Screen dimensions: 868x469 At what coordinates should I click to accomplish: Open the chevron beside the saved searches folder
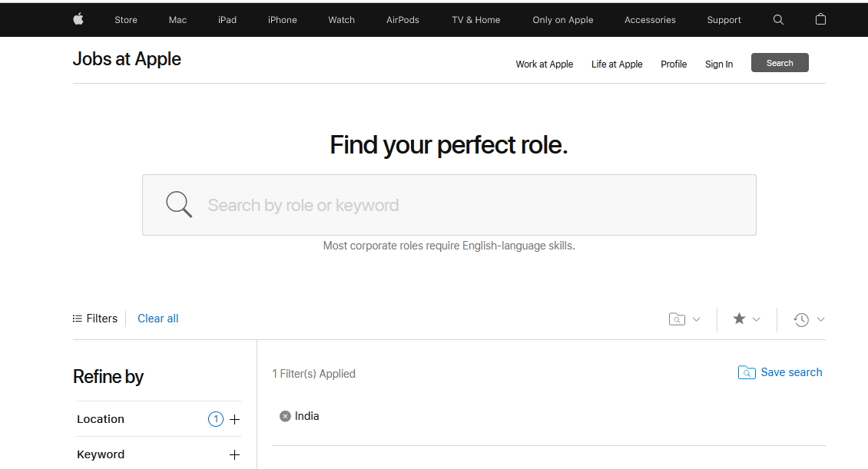click(697, 319)
